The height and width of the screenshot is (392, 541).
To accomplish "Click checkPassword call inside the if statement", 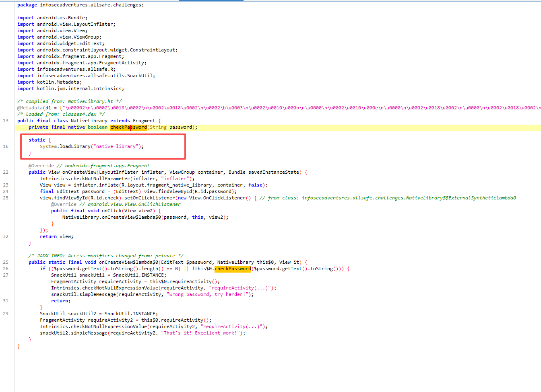I will pos(233,269).
